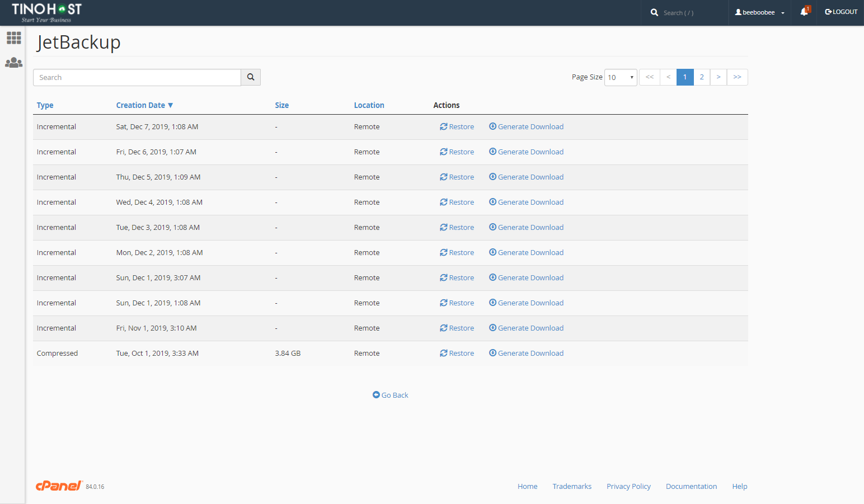Open the User Manager sidebar icon
864x504 pixels.
[x=13, y=63]
